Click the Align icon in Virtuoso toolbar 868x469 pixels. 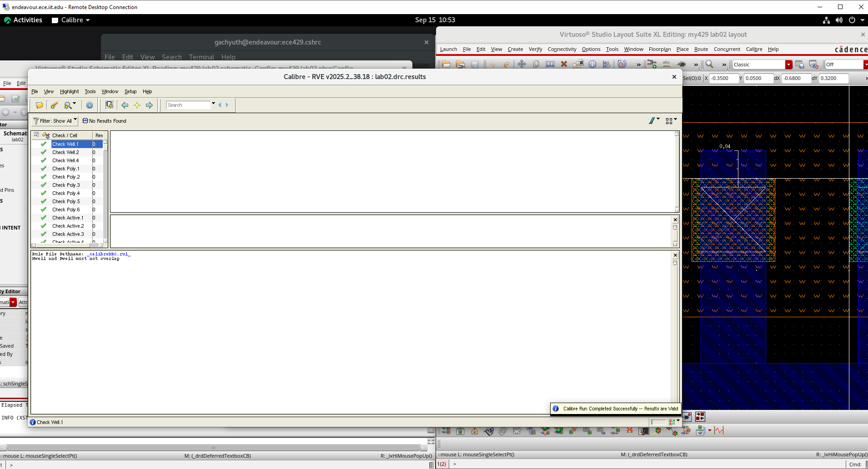tap(607, 64)
